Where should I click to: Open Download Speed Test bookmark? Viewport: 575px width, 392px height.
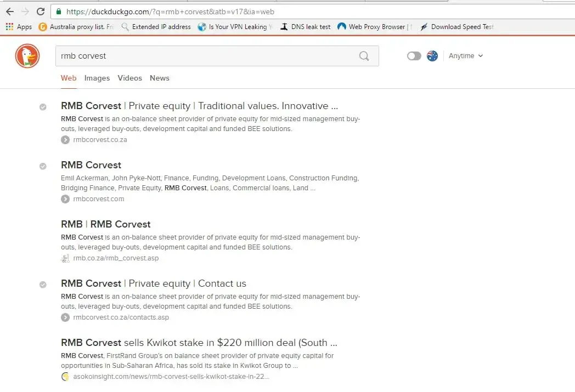point(457,27)
